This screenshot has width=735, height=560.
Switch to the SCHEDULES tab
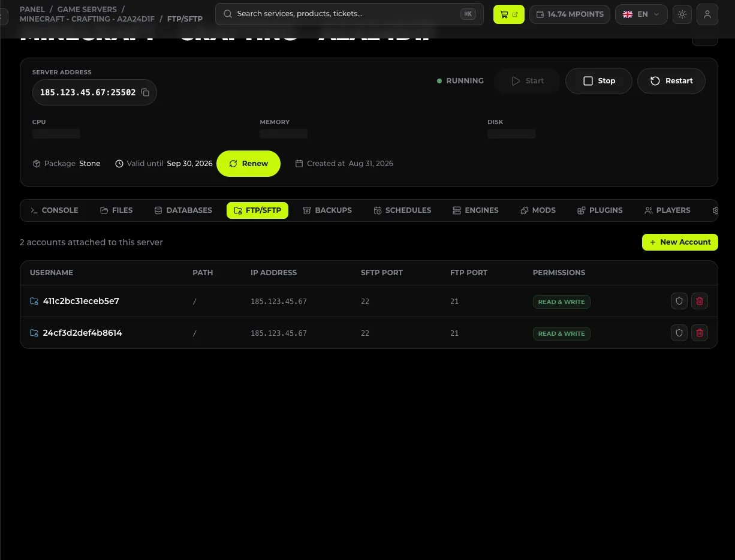402,210
